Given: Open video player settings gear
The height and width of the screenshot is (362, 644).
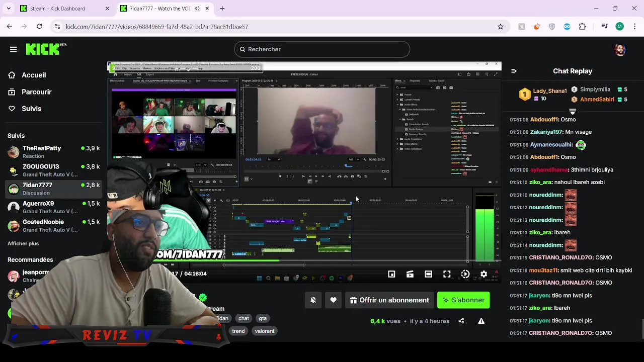Looking at the screenshot, I should 484,274.
